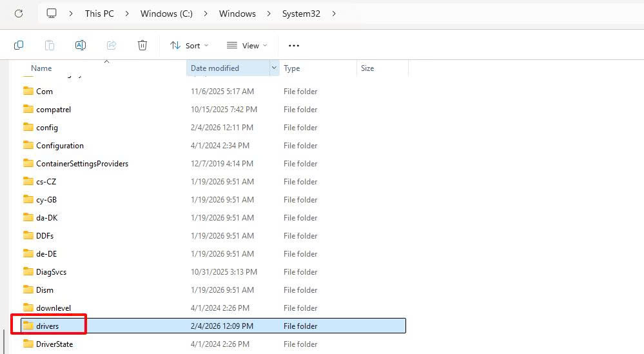Go to Windows (C:) breadcrumb

click(x=166, y=14)
